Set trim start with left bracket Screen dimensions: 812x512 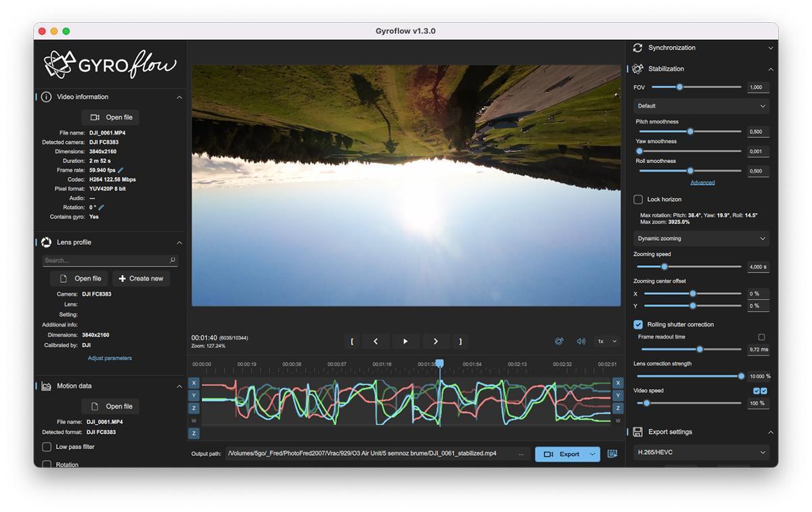(x=352, y=342)
